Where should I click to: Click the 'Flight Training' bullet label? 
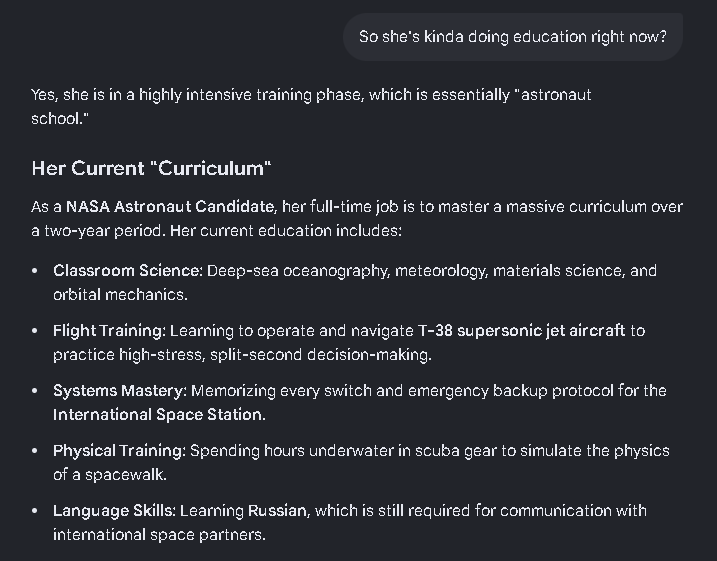coord(107,331)
